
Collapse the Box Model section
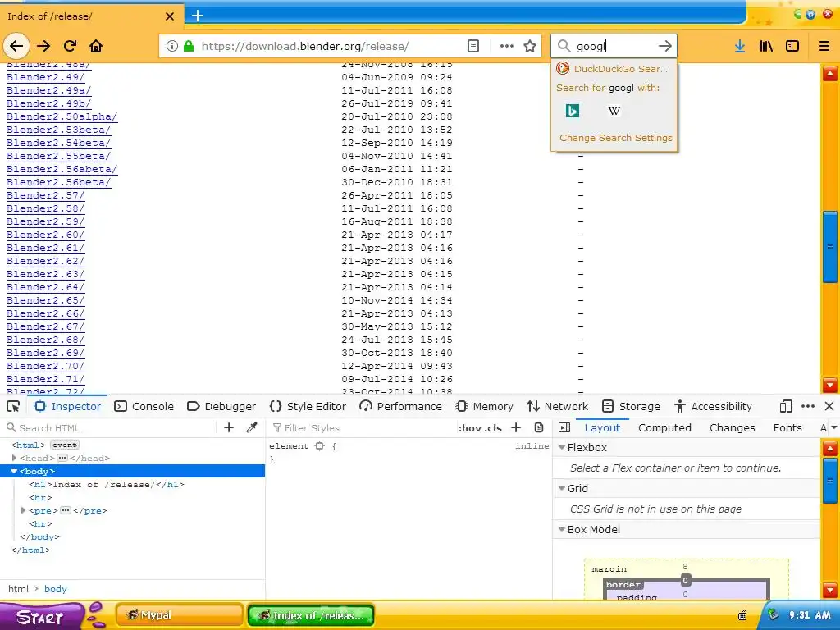(562, 529)
